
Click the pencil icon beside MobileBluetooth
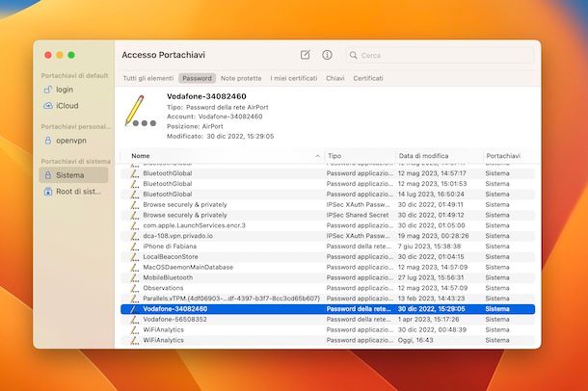click(x=134, y=278)
